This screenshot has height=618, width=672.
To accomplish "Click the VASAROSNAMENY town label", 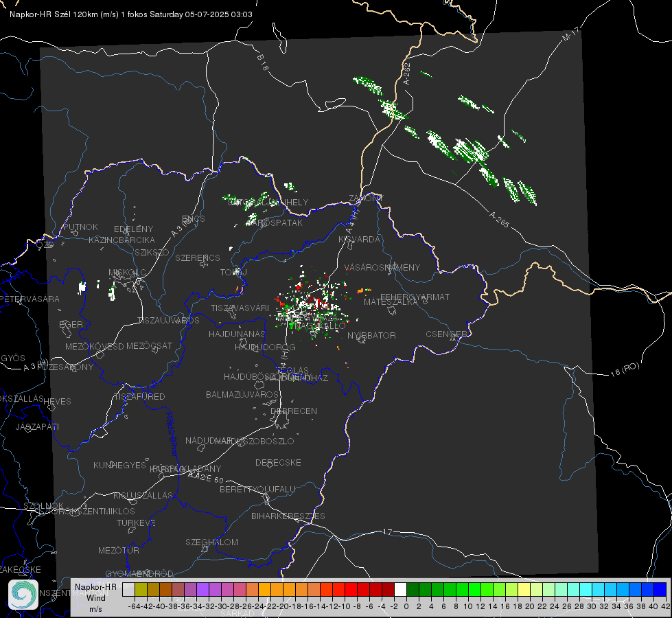I will coord(382,267).
